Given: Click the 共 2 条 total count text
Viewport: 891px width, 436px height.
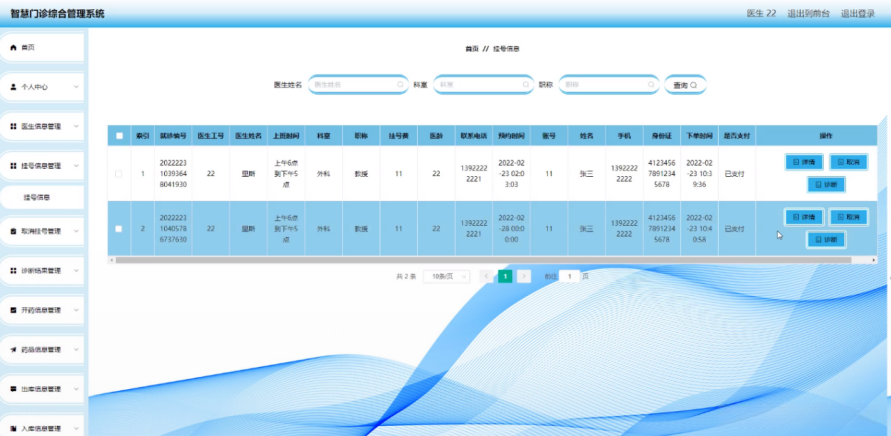Looking at the screenshot, I should [x=406, y=276].
